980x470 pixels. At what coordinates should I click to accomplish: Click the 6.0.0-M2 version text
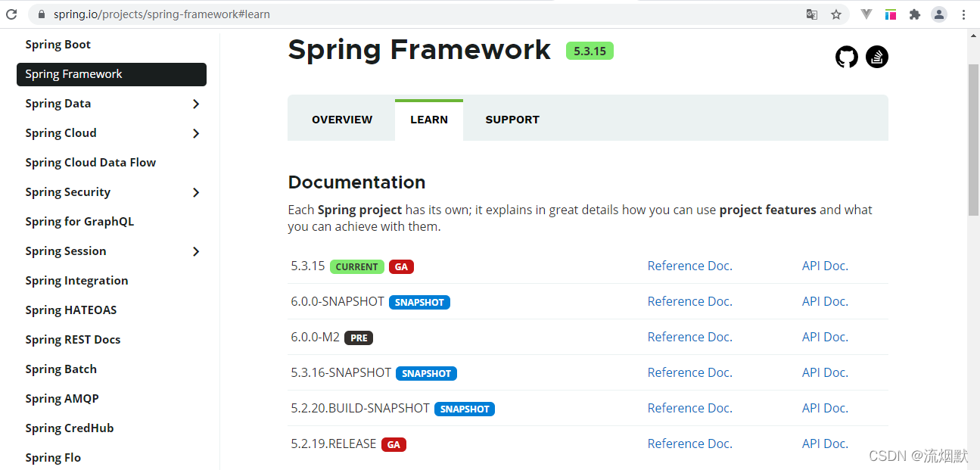pyautogui.click(x=316, y=337)
